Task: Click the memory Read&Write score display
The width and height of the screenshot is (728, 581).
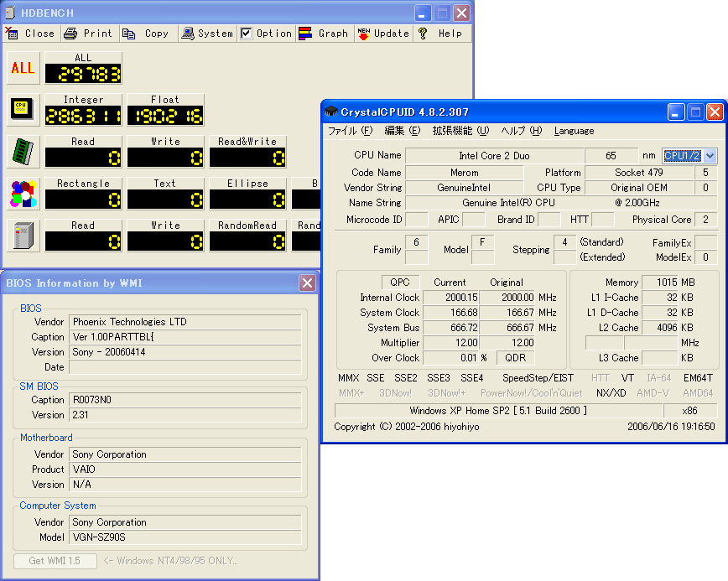Action: (248, 158)
